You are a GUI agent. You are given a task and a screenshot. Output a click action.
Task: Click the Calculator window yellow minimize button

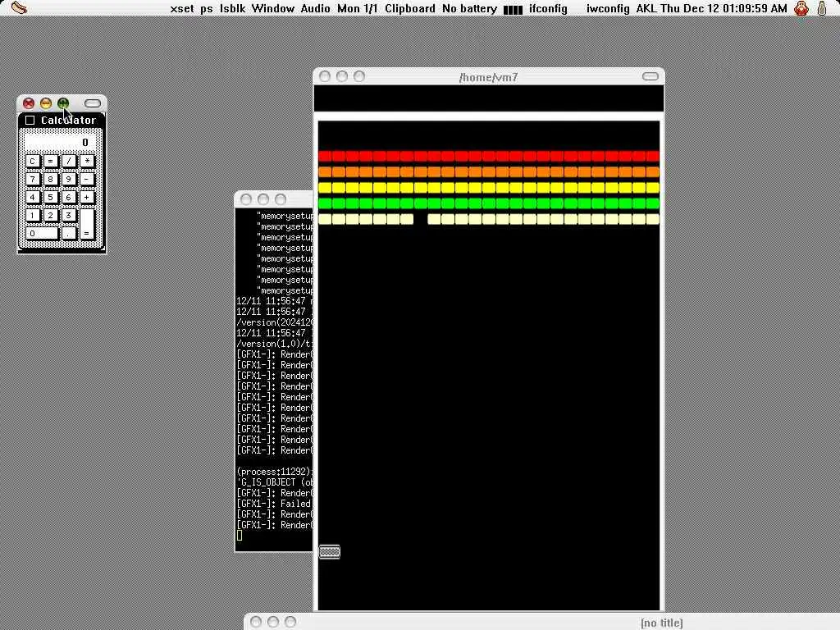click(46, 103)
